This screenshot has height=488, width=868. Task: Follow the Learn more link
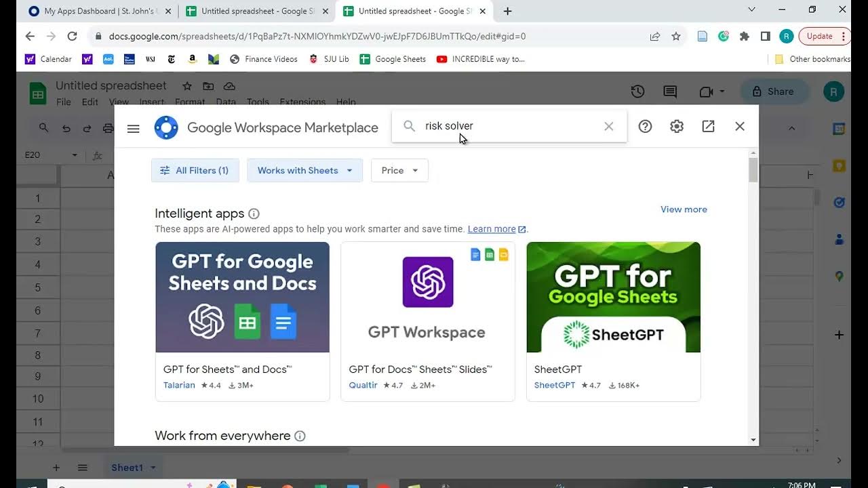point(496,229)
